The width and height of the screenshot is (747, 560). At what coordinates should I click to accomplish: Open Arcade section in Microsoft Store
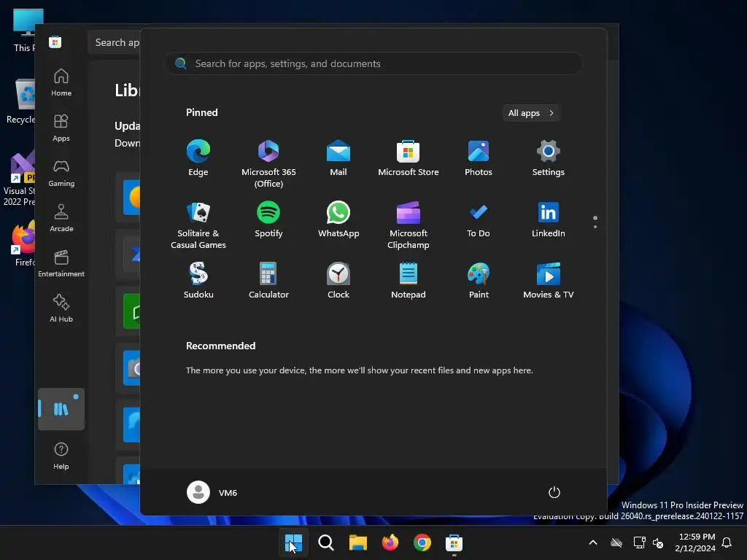tap(61, 219)
